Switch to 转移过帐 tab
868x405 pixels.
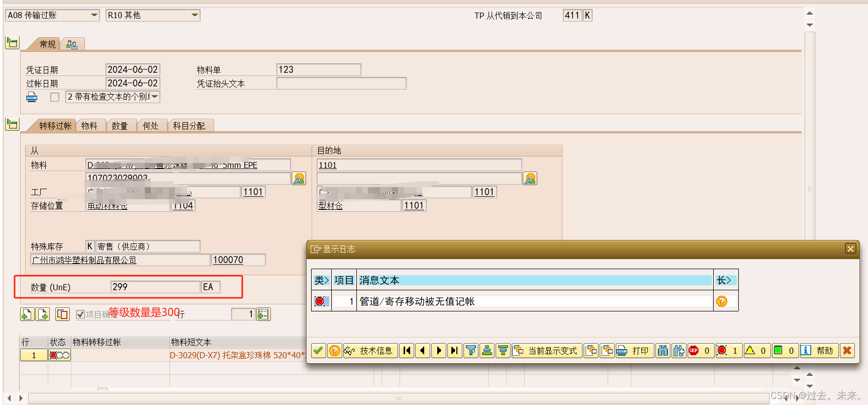[55, 125]
